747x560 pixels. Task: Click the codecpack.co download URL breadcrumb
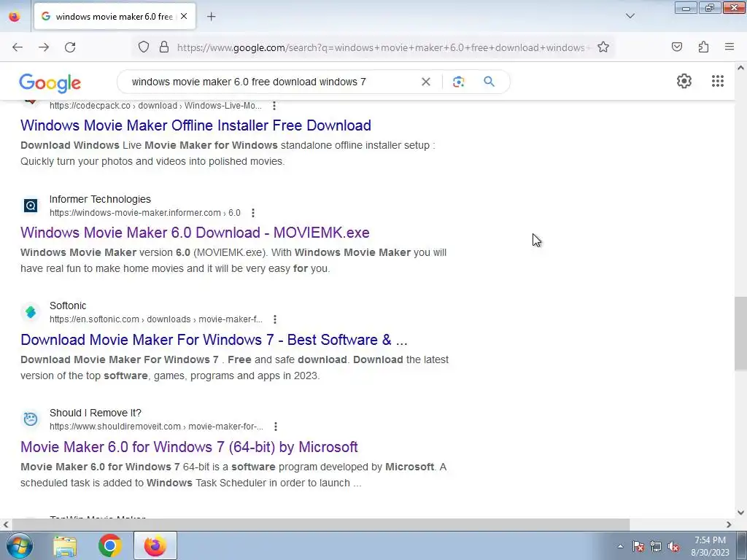click(155, 106)
